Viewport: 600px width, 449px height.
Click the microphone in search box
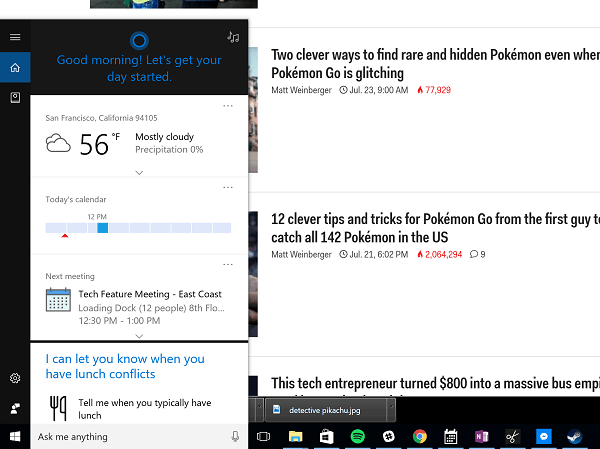[x=235, y=436]
